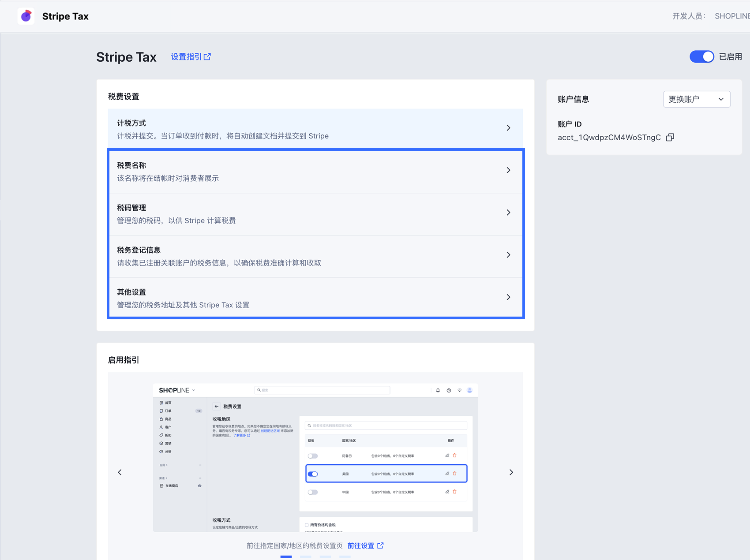The width and height of the screenshot is (750, 560).
Task: Expand the 税务登记信息 row chevron
Action: (509, 255)
